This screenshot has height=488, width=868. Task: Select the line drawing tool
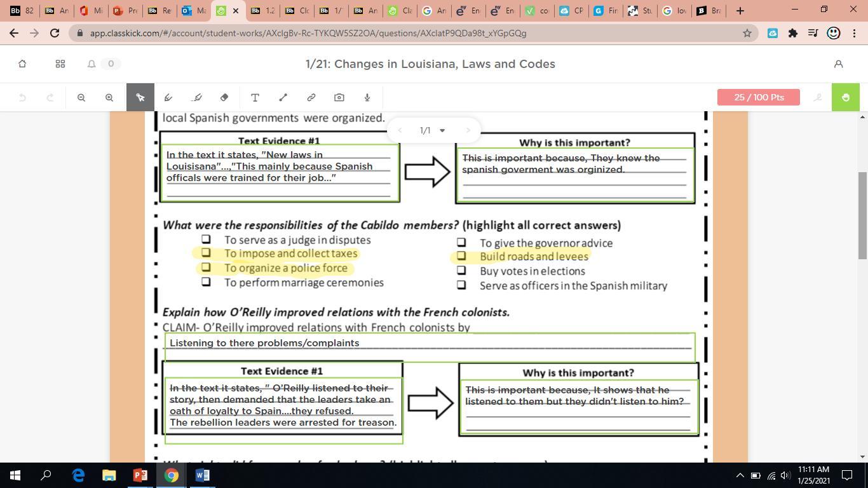(x=283, y=97)
